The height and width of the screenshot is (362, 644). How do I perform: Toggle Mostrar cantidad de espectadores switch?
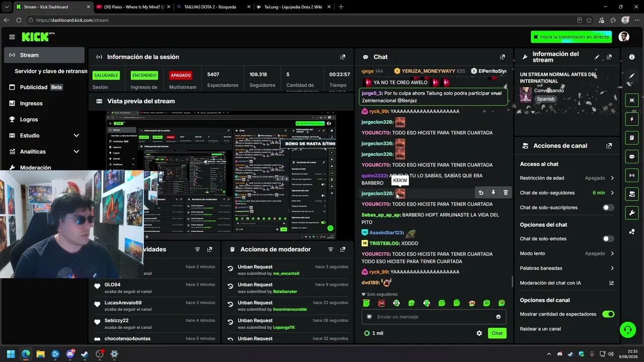click(608, 314)
